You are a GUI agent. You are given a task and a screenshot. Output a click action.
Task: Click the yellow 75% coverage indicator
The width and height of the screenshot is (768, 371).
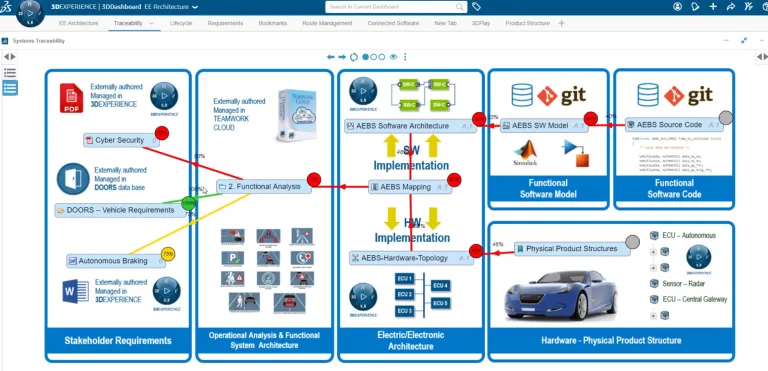168,254
